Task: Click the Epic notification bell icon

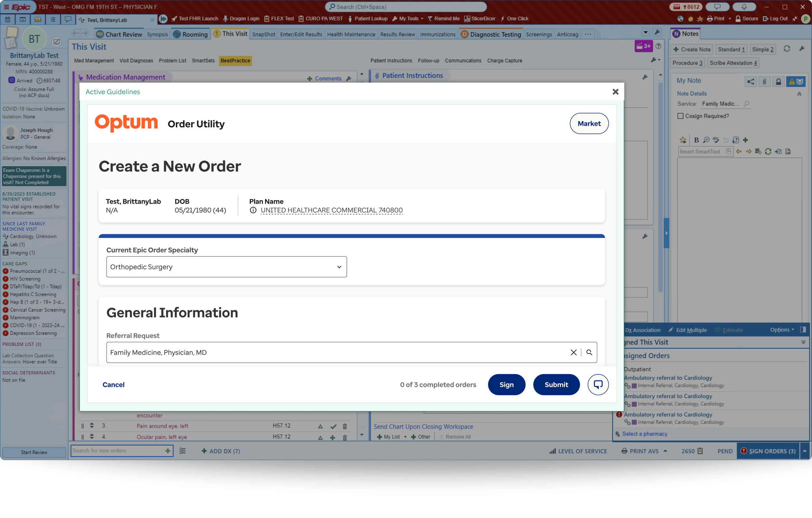Action: click(x=744, y=7)
